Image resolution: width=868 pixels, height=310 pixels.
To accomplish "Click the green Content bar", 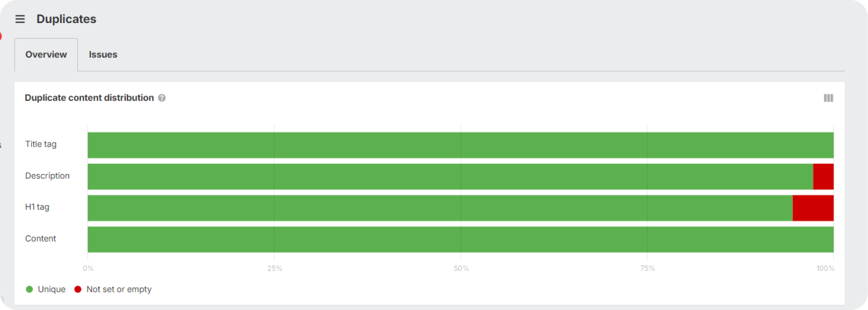I will point(460,240).
